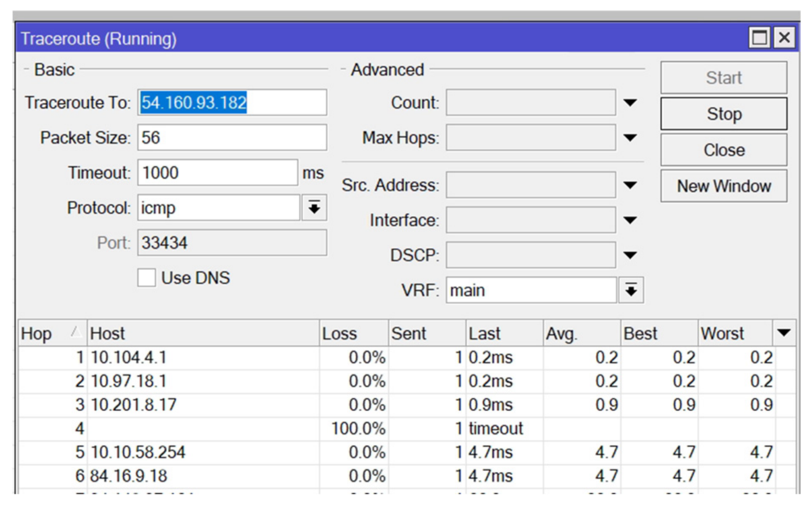Sort by the Avg. column header
The image size is (812, 505).
point(582,333)
